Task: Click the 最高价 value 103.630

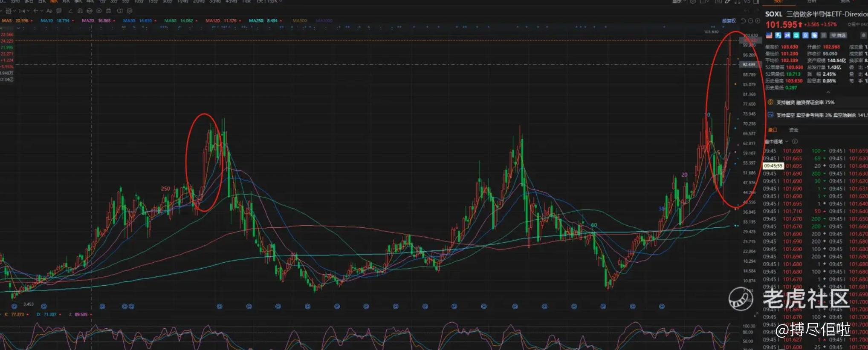Action: click(790, 47)
